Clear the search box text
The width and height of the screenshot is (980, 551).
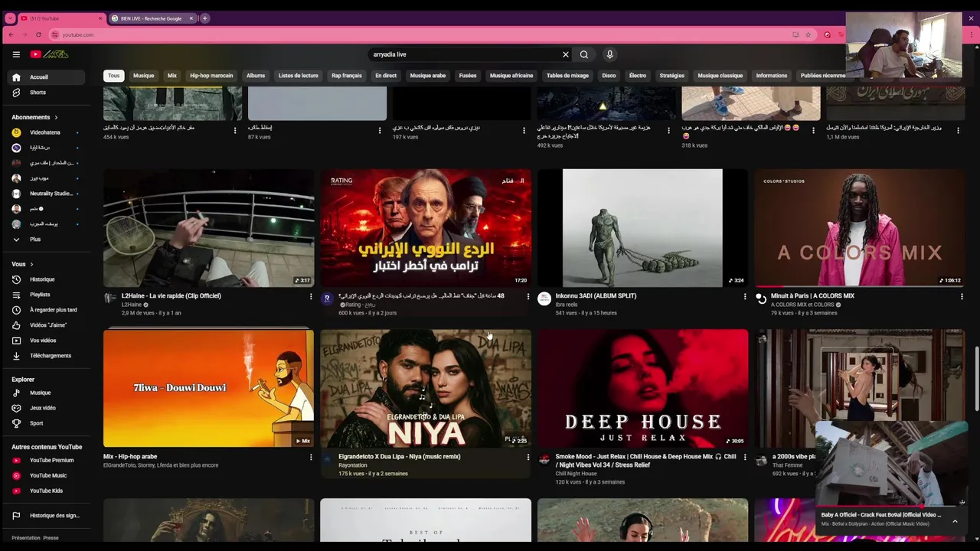(x=566, y=54)
